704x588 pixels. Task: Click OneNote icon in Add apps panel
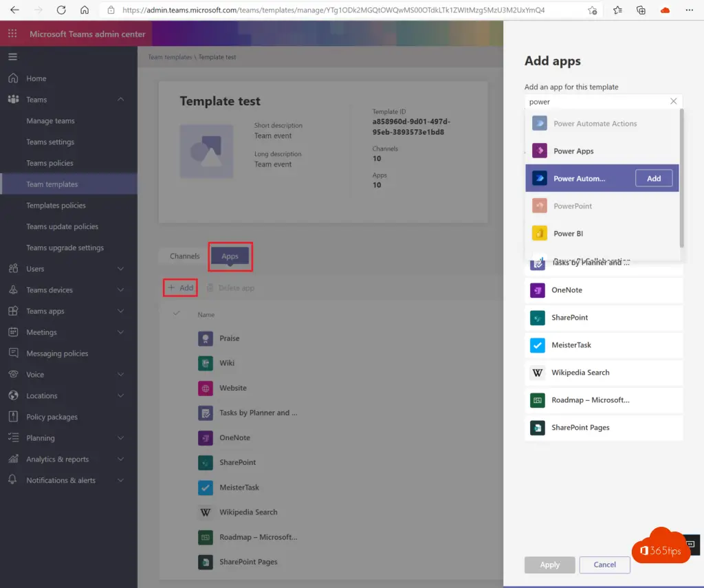[x=538, y=290]
